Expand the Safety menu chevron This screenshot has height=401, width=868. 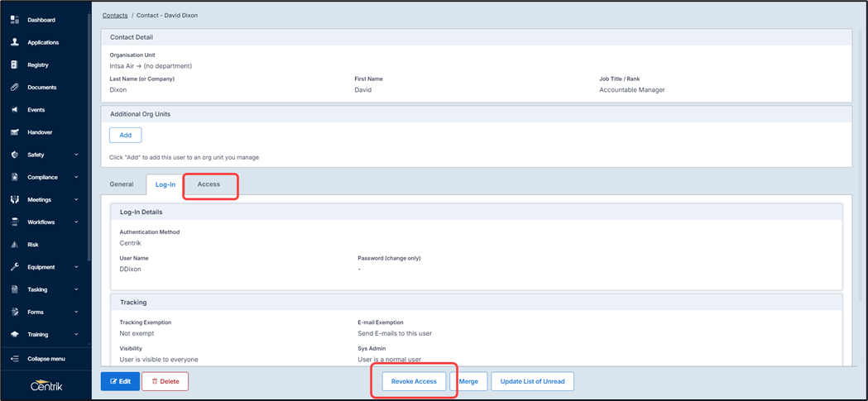[76, 155]
